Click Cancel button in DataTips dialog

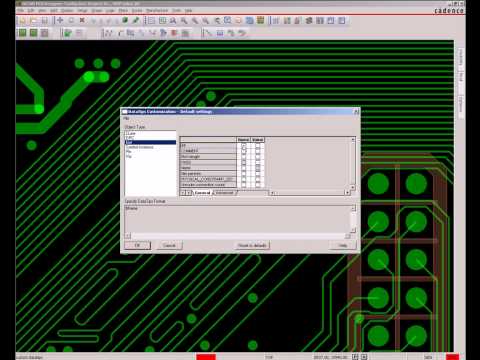169,245
